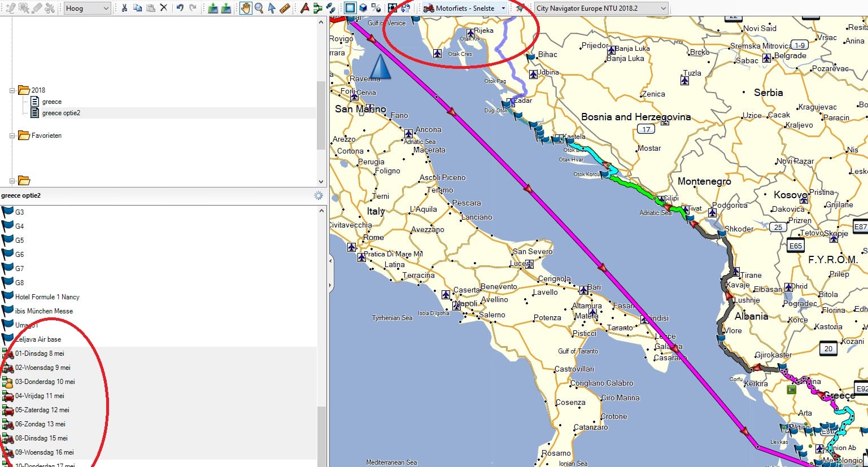
Task: Redo the last undone action
Action: (193, 8)
